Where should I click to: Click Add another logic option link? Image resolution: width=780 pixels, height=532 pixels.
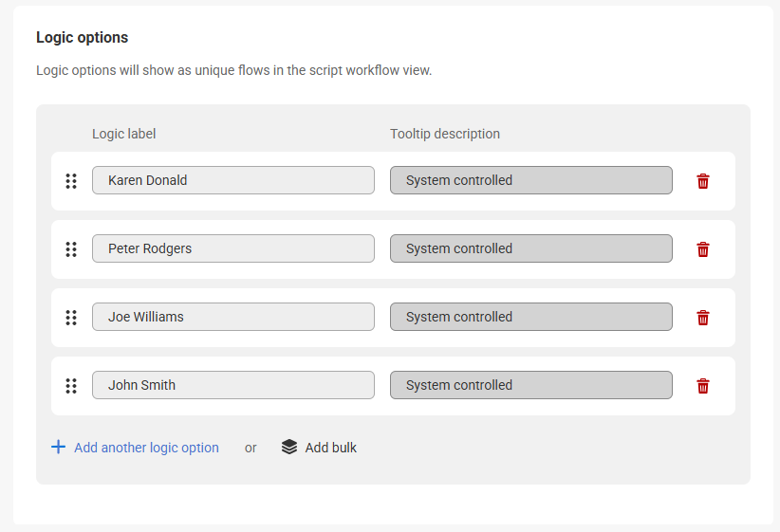point(146,448)
